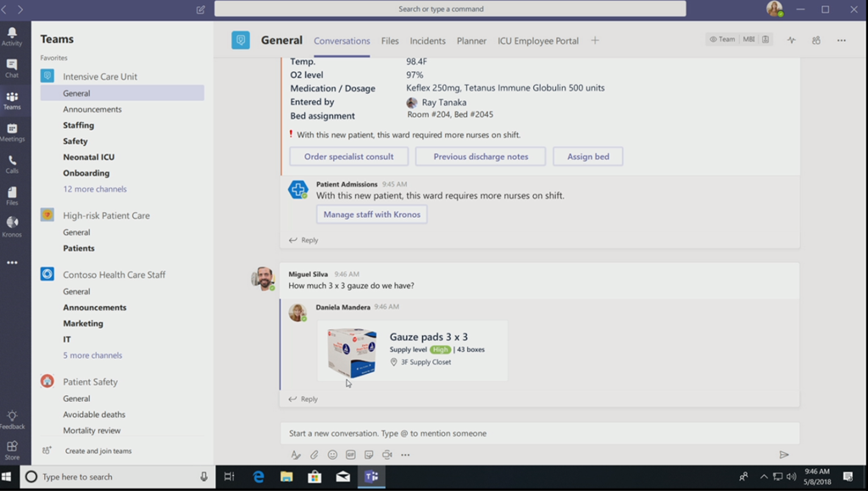Image resolution: width=868 pixels, height=491 pixels.
Task: Compose a new chat with the pencil icon
Action: click(201, 9)
